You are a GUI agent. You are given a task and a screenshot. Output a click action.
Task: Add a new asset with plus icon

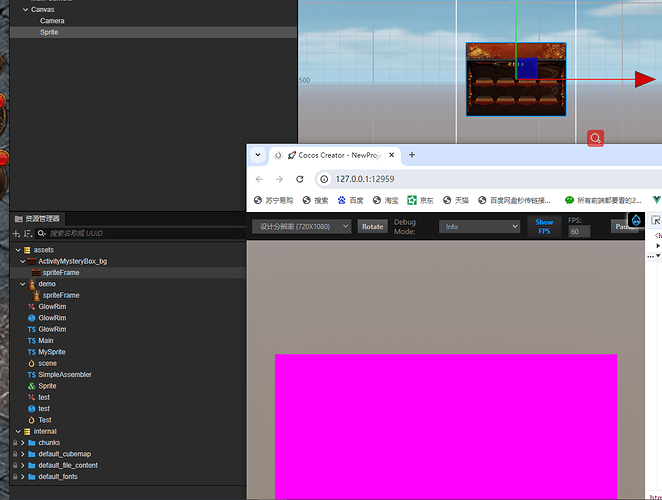pos(16,234)
